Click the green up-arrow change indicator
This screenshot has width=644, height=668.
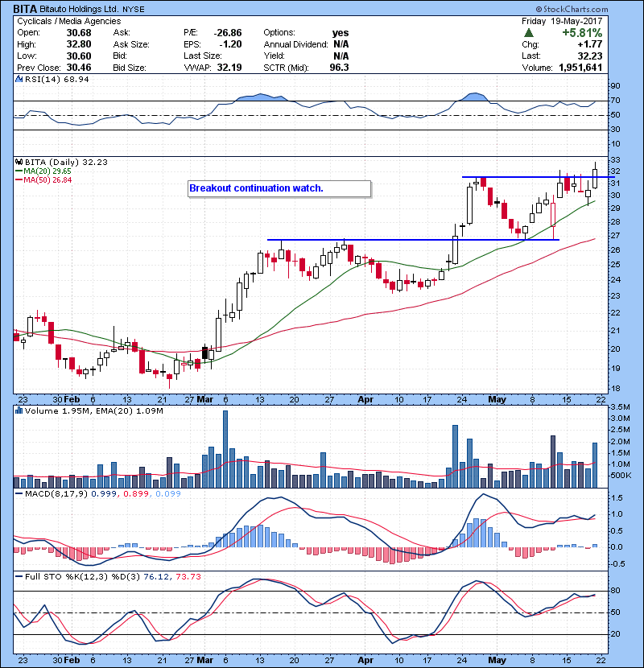tap(529, 33)
